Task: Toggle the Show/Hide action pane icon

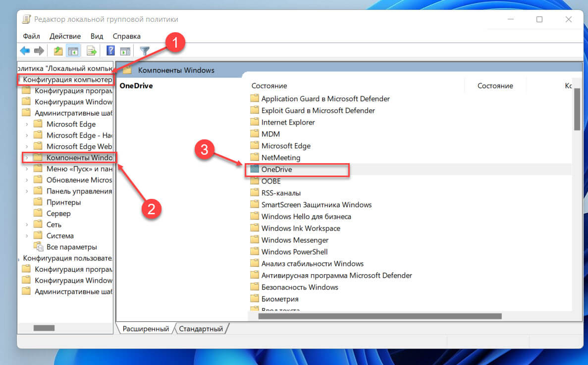Action: click(125, 51)
